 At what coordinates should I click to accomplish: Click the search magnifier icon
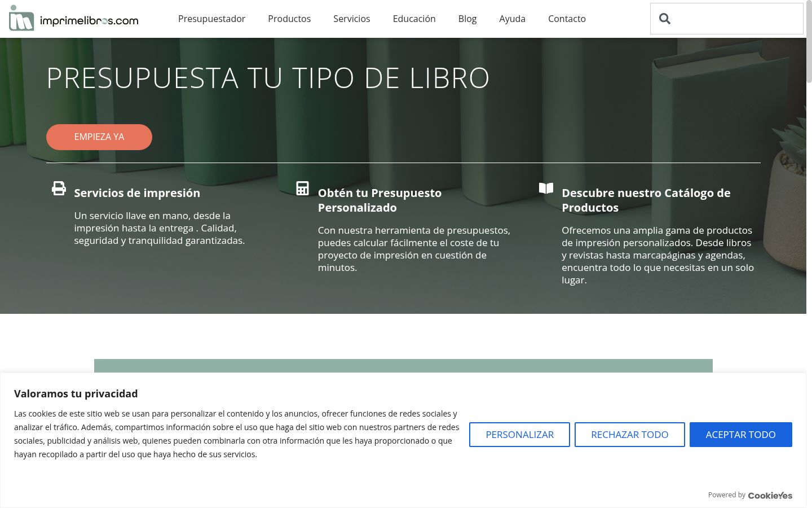click(665, 19)
